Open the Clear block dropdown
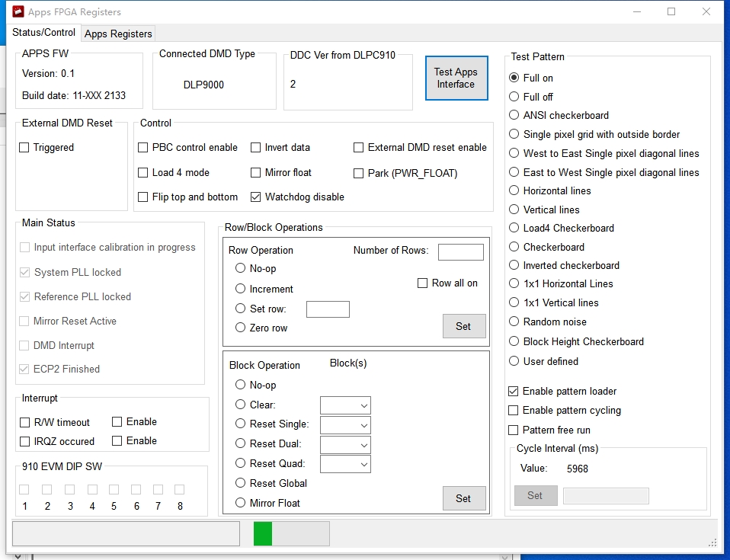The width and height of the screenshot is (730, 560). point(345,405)
